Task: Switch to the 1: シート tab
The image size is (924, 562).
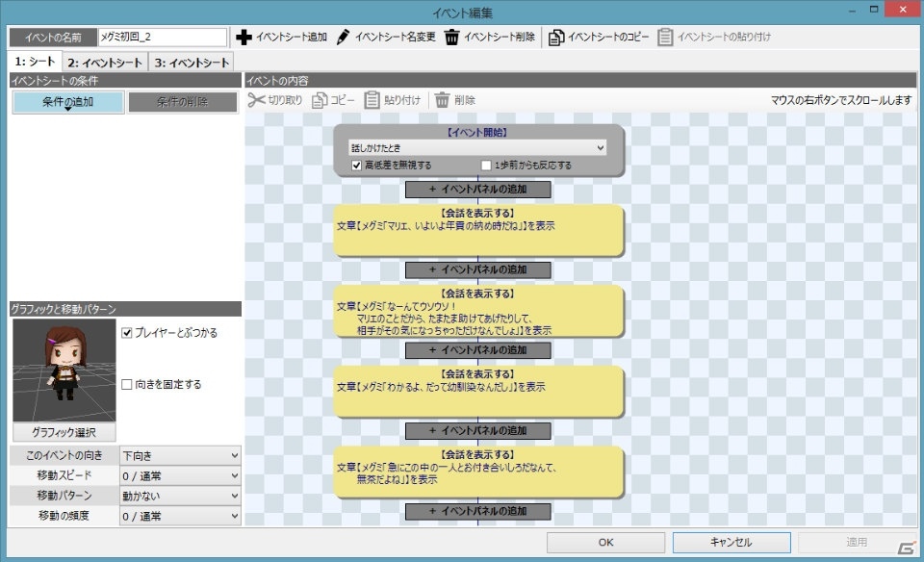Action: click(35, 62)
